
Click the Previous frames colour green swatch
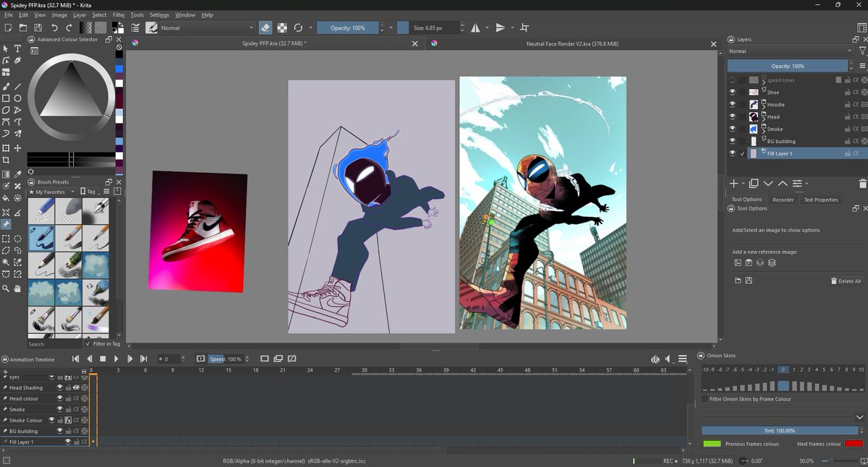(712, 444)
